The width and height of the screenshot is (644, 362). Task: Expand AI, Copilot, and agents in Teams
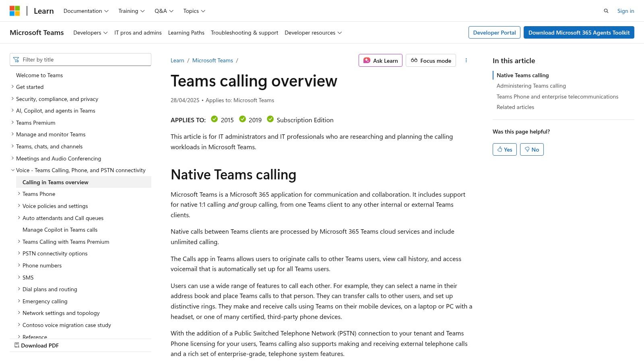click(x=56, y=111)
